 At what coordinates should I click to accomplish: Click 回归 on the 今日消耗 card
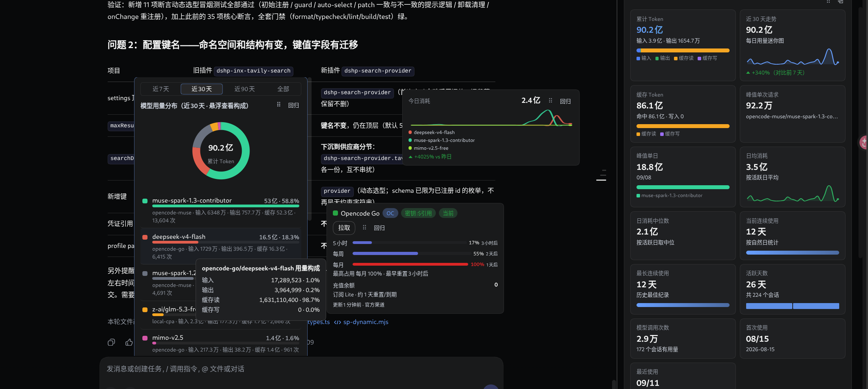(566, 101)
